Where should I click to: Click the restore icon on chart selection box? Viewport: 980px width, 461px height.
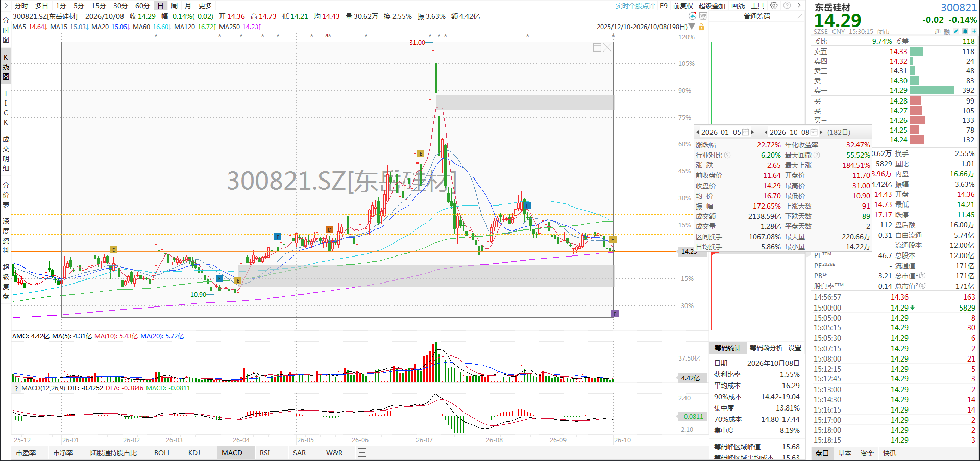pos(597,47)
